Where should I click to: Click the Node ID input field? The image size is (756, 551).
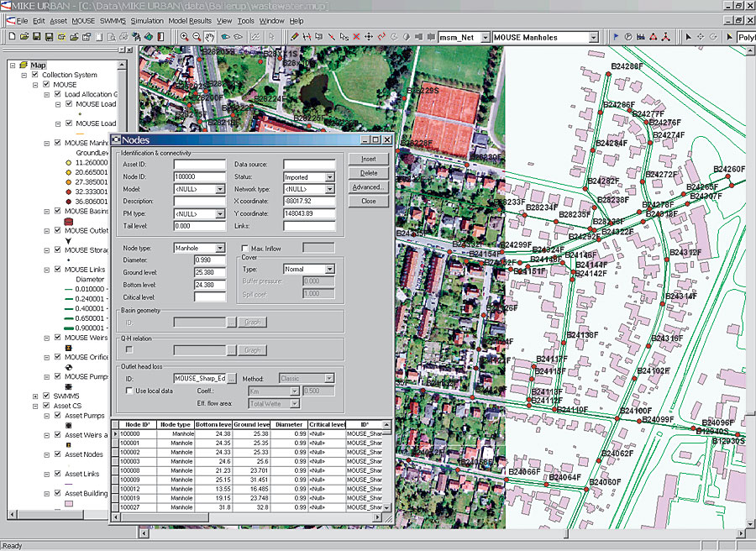tap(200, 176)
